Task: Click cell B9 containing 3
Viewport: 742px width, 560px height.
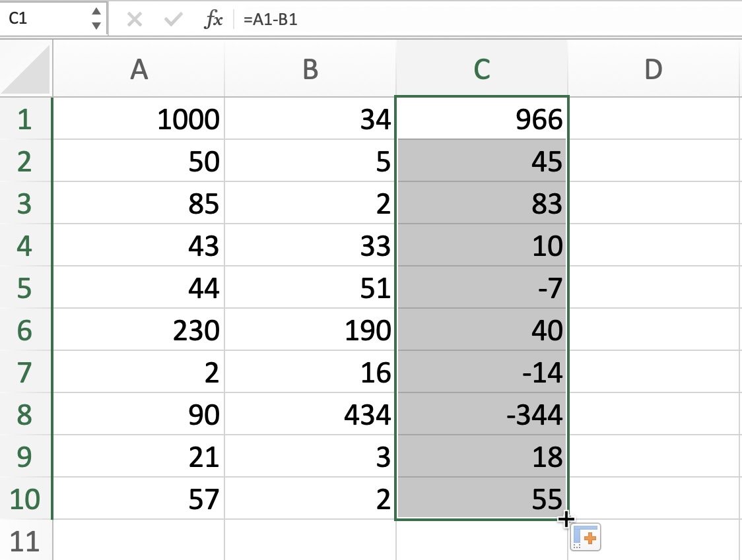Action: 310,456
